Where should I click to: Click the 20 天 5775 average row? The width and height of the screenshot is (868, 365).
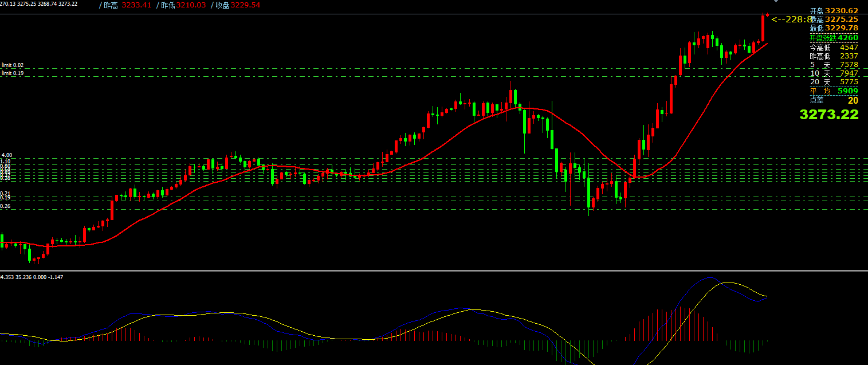tap(834, 82)
